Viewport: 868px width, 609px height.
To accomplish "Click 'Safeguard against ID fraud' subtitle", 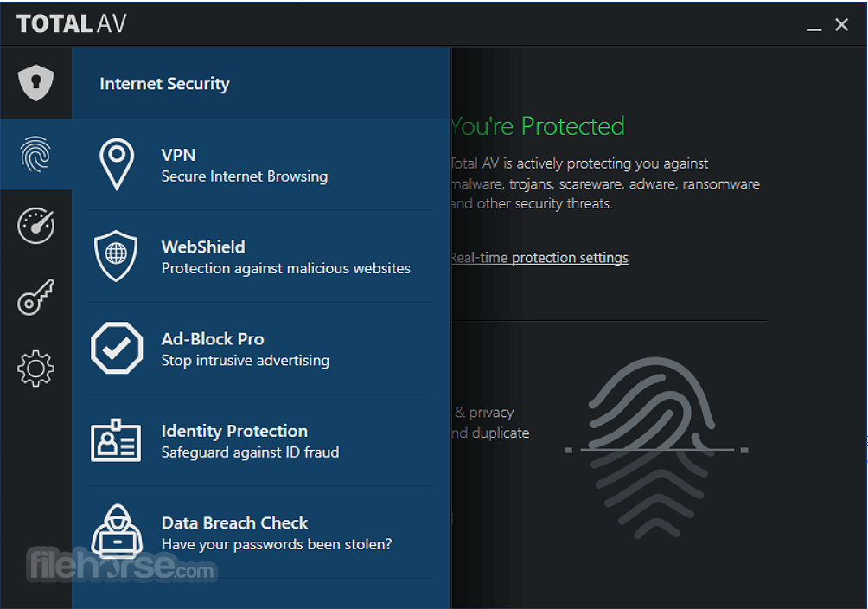I will click(x=250, y=452).
